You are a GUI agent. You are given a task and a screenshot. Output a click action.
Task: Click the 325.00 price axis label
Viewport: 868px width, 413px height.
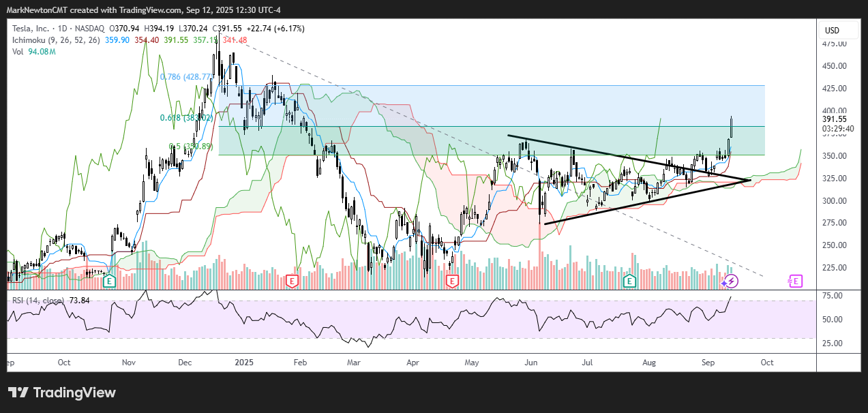pos(835,179)
